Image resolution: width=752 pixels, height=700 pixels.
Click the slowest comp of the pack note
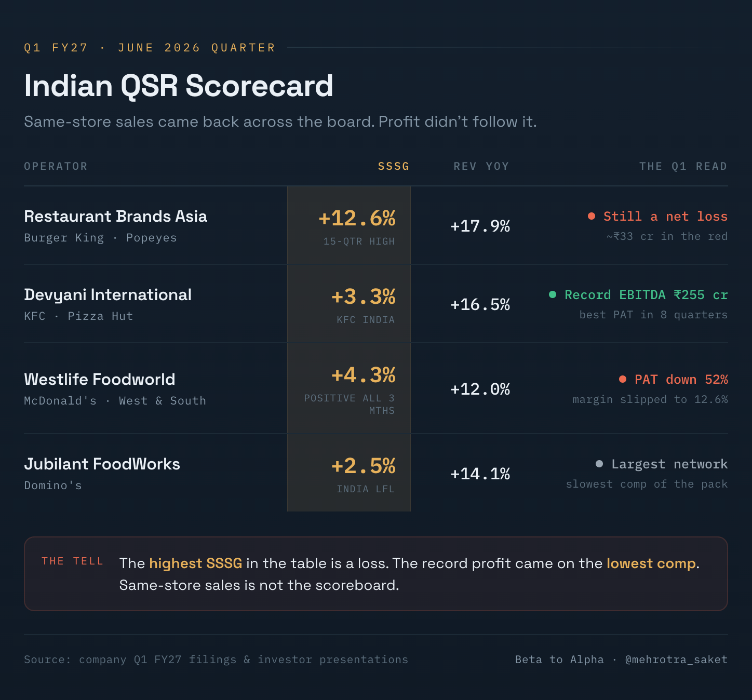point(647,484)
